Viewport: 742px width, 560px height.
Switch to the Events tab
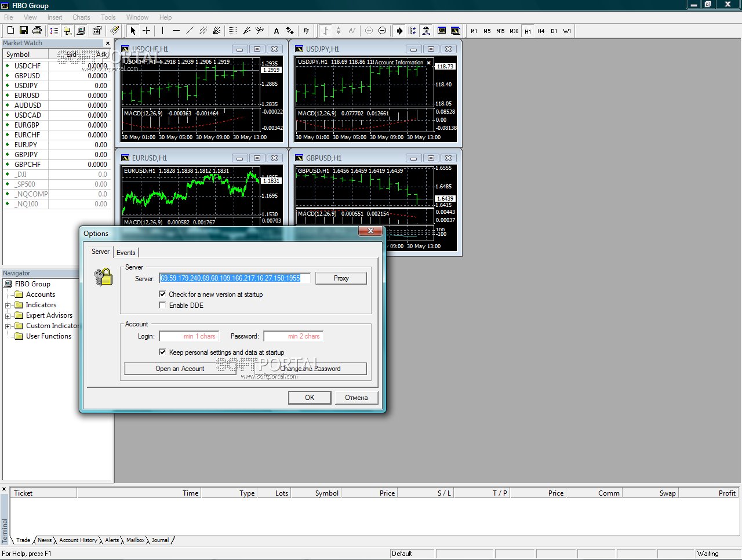[x=126, y=253]
